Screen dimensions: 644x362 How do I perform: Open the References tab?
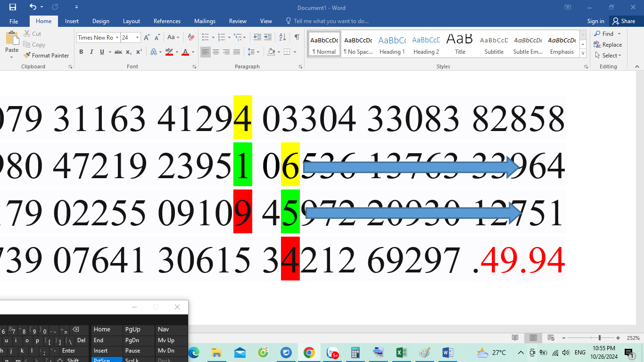(x=167, y=21)
